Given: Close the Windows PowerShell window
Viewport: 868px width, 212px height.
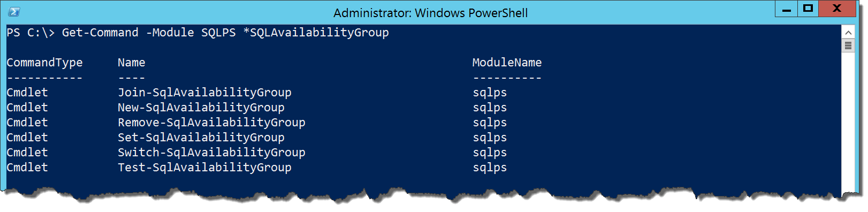Looking at the screenshot, I should [837, 9].
